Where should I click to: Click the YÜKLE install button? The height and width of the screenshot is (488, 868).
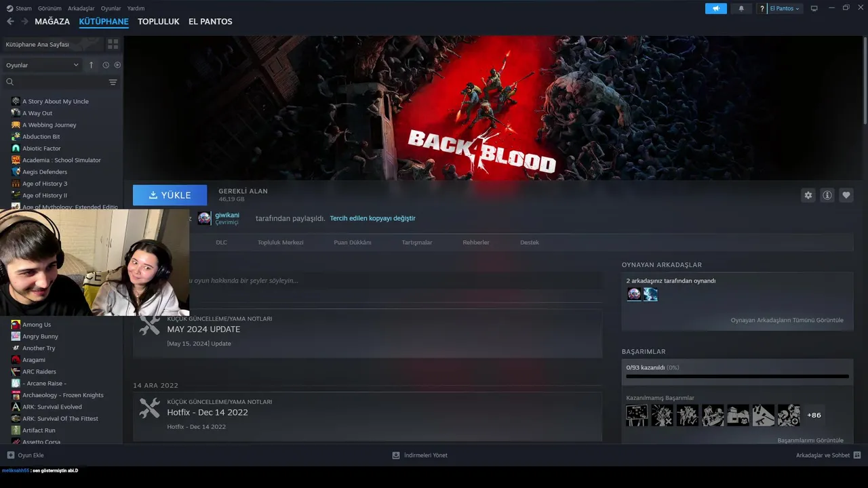point(170,195)
